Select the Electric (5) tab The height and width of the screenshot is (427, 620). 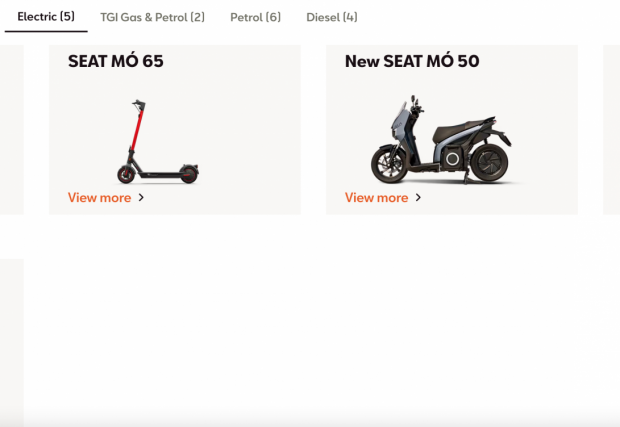tap(46, 17)
